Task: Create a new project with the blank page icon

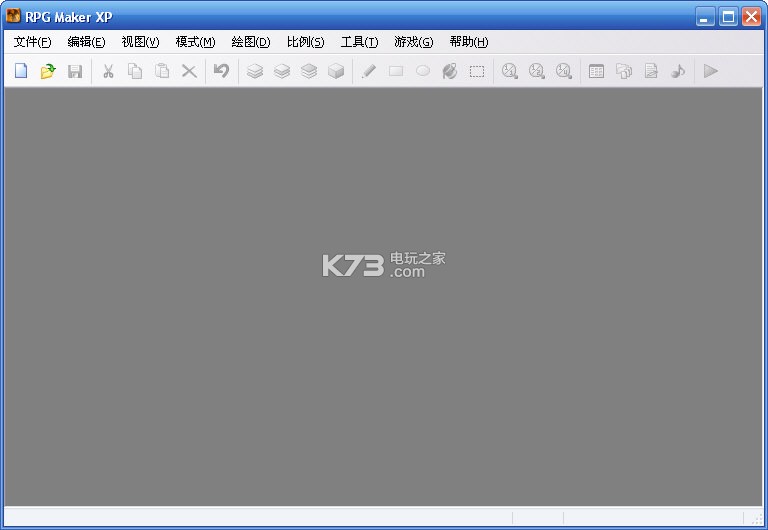Action: pos(21,71)
